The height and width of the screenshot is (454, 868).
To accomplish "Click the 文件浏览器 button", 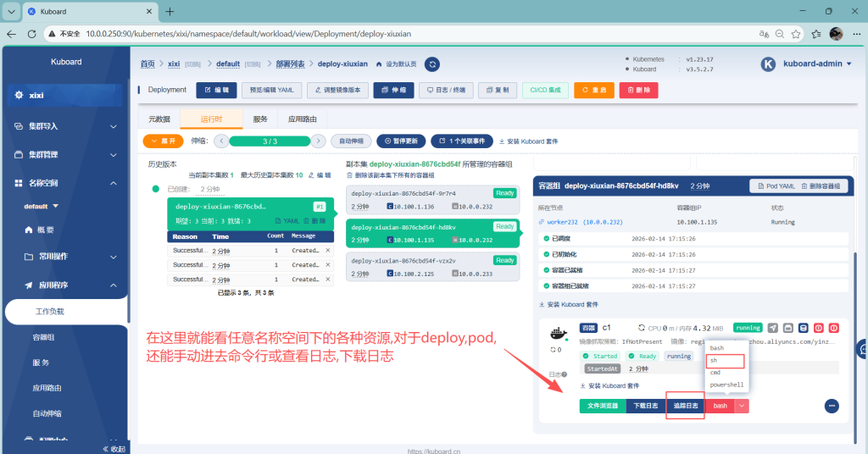I will [602, 406].
